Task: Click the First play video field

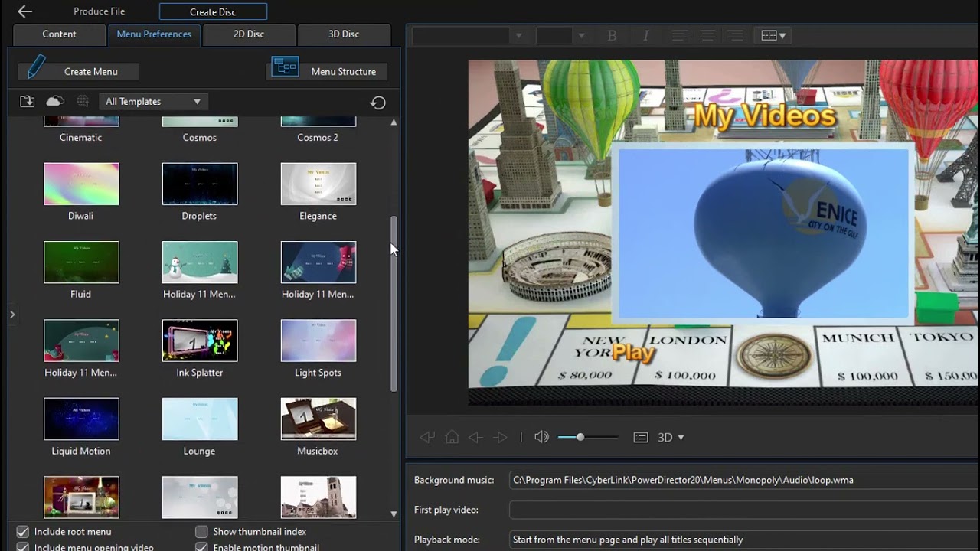Action: coord(744,510)
